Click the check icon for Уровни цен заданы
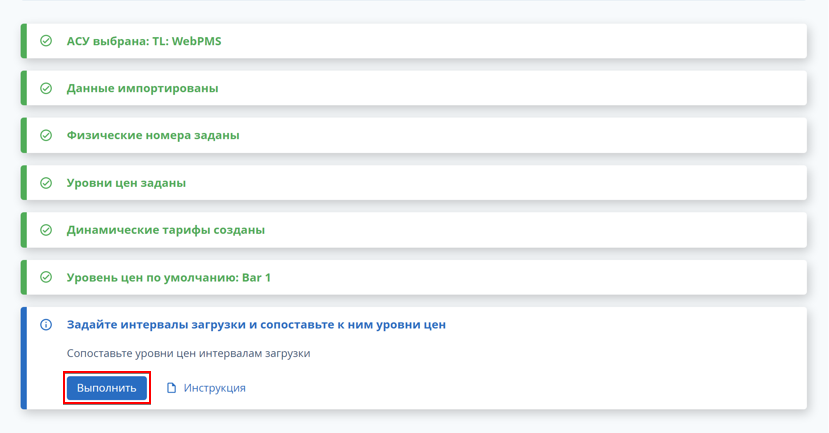 (x=46, y=183)
